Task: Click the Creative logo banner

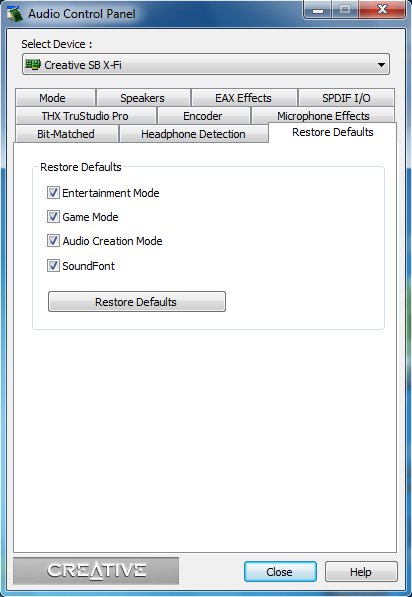Action: click(x=96, y=571)
